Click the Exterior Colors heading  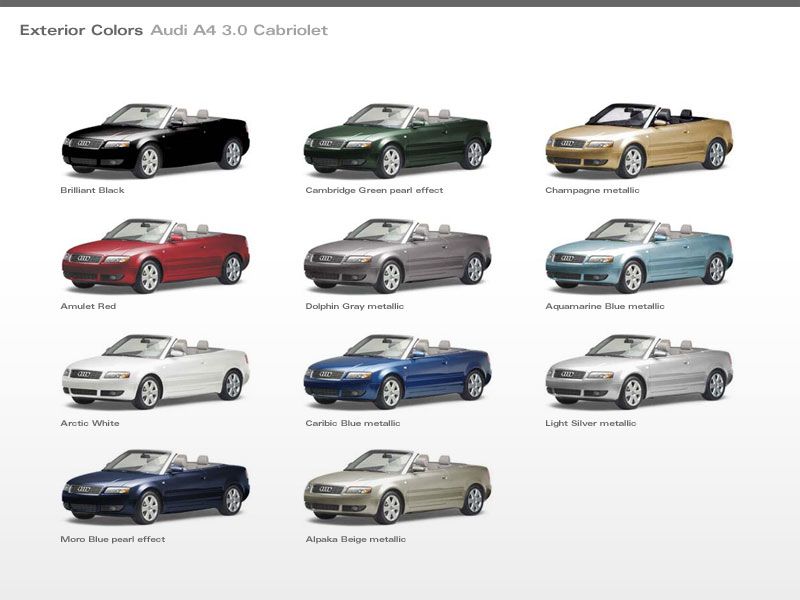pos(81,31)
